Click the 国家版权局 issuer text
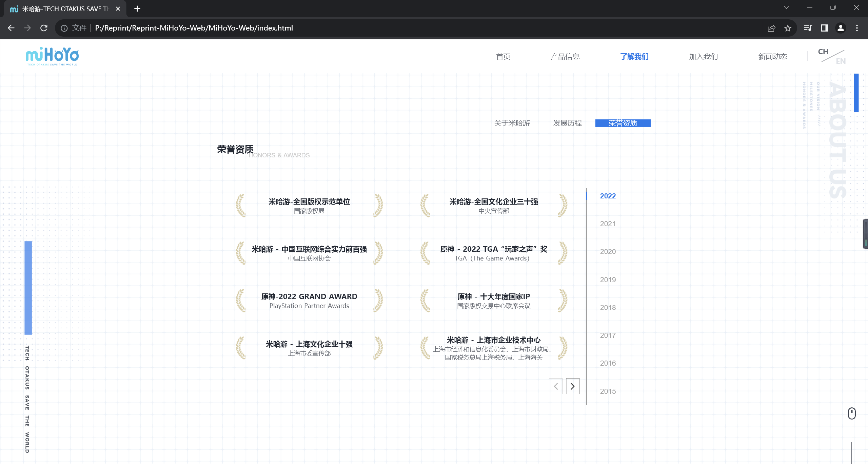 pyautogui.click(x=309, y=211)
